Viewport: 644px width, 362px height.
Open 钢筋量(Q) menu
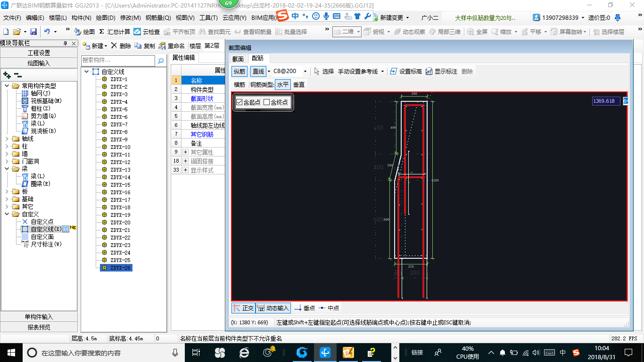(158, 18)
